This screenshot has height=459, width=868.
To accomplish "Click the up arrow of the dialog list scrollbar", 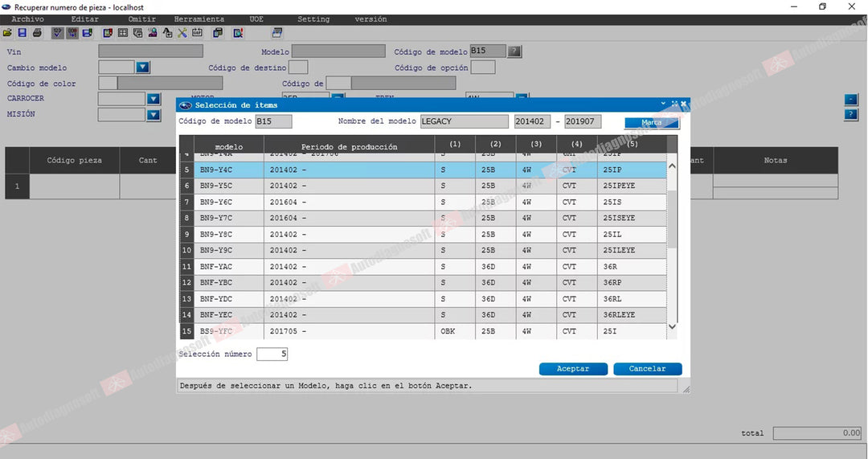I will (672, 166).
